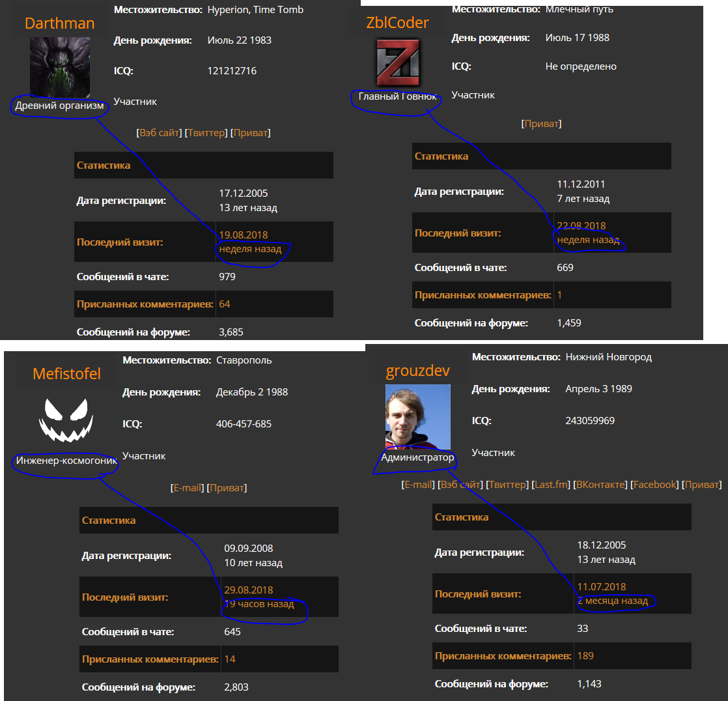728x701 pixels.
Task: Click ZblCoder's red Z logo avatar
Action: [398, 63]
